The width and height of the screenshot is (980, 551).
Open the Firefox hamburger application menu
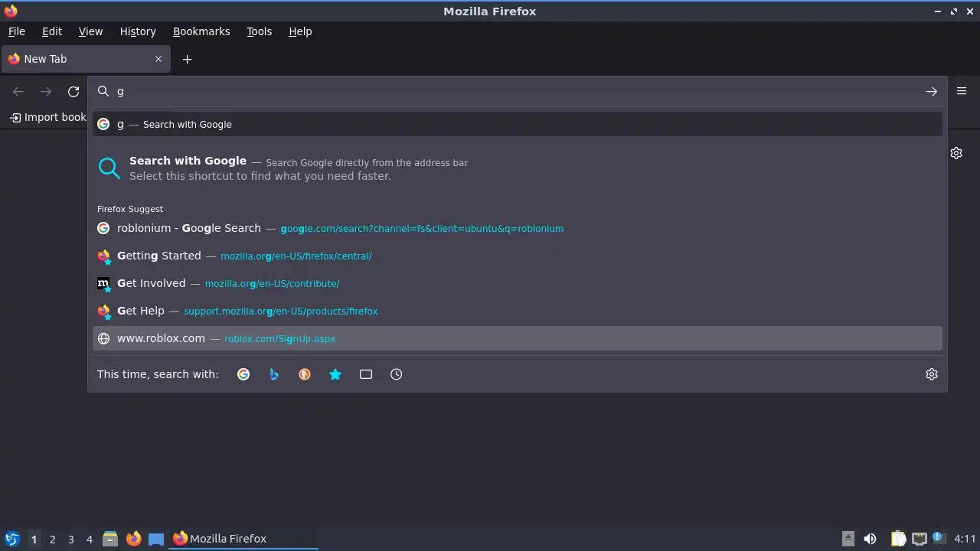962,91
